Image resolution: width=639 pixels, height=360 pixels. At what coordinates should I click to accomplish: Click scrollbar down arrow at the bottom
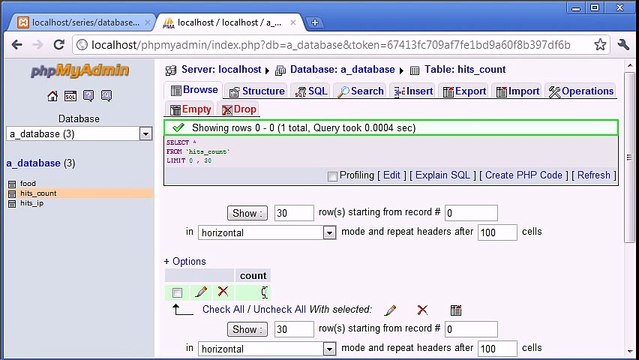pyautogui.click(x=630, y=351)
